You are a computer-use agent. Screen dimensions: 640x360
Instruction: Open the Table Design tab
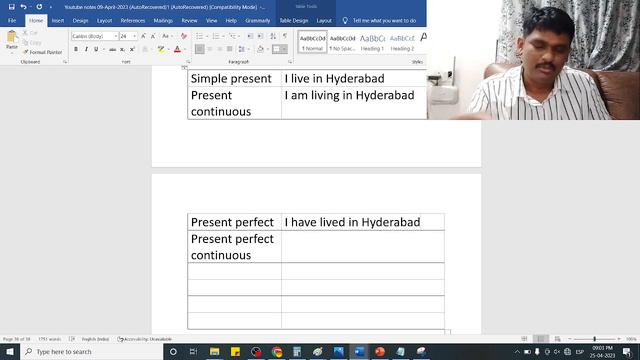click(x=294, y=20)
